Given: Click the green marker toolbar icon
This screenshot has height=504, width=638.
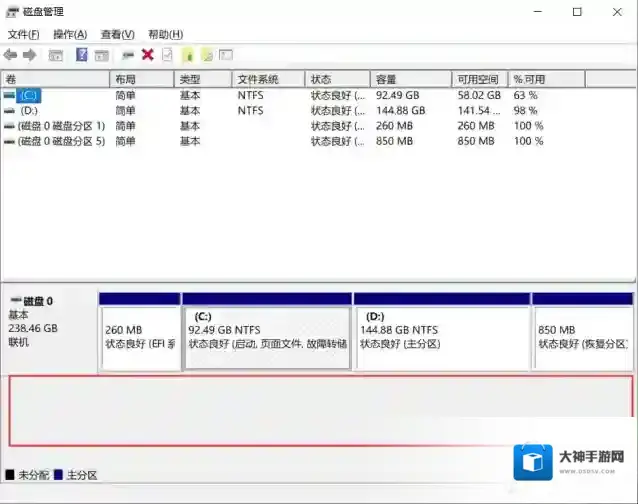Looking at the screenshot, I should pyautogui.click(x=188, y=55).
